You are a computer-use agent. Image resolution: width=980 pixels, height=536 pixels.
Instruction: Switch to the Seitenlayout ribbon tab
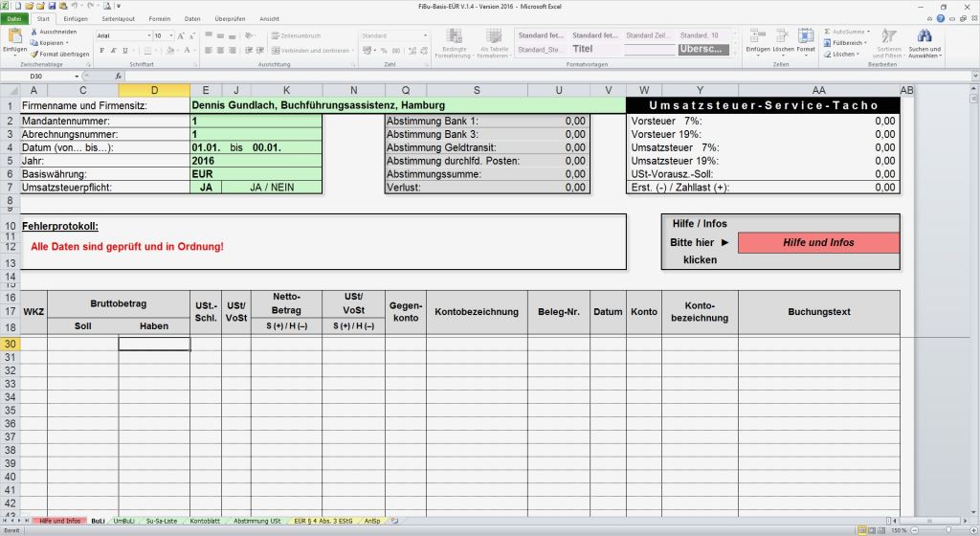point(118,19)
